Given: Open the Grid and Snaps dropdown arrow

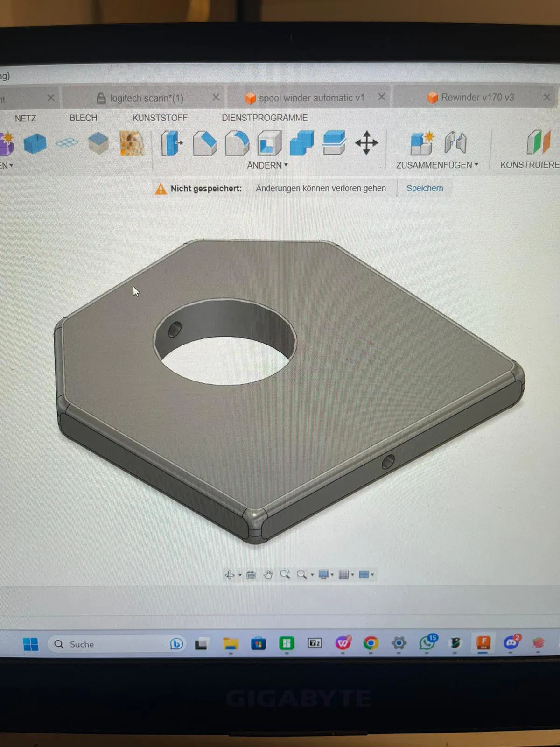Looking at the screenshot, I should (352, 575).
